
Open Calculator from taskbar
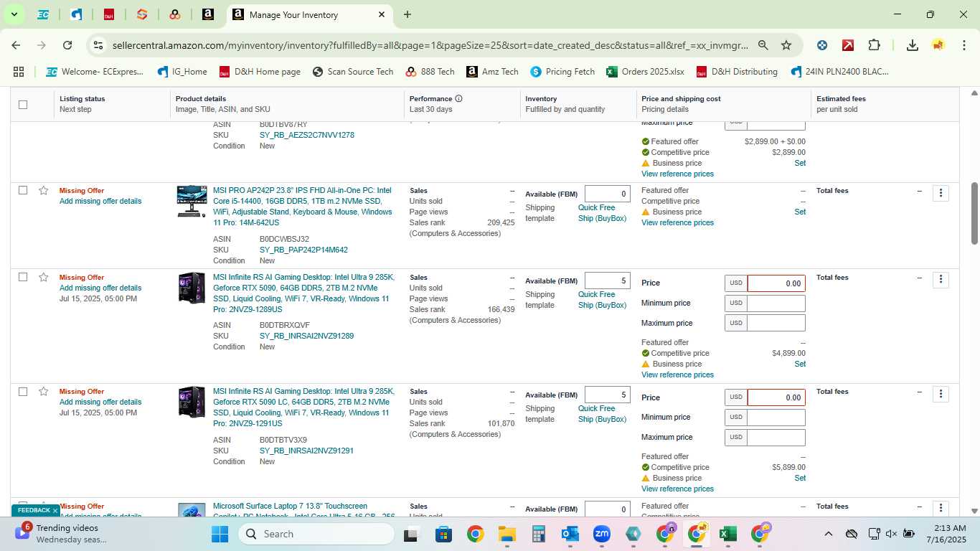(538, 534)
